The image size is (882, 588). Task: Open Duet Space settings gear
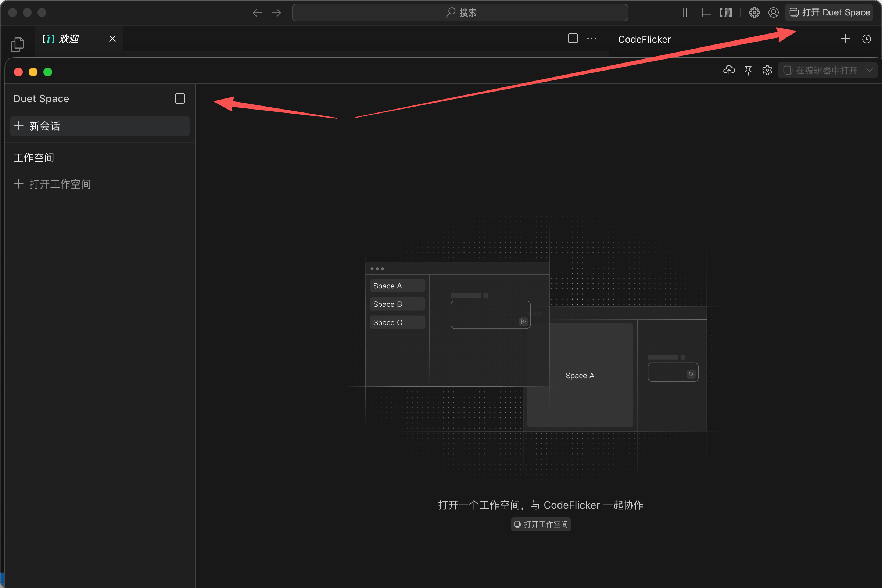(x=767, y=70)
